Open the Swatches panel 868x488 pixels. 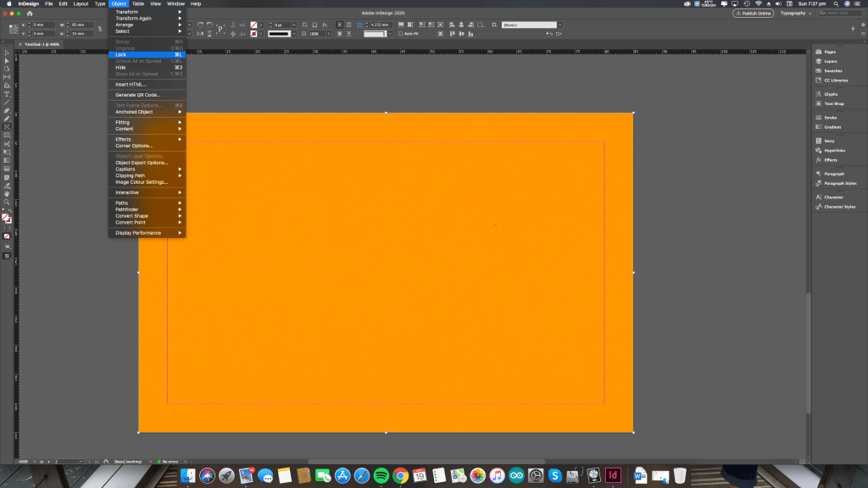832,70
